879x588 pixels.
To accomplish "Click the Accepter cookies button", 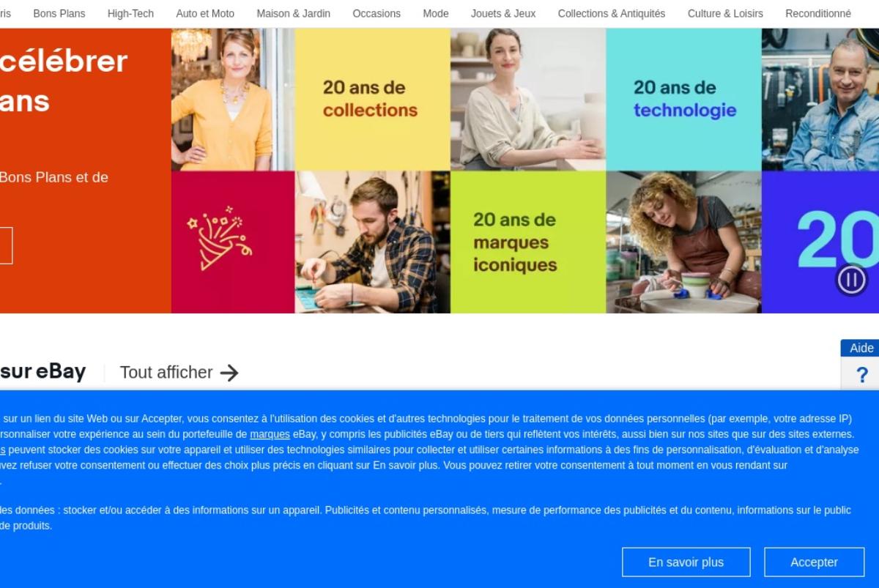I will click(814, 562).
